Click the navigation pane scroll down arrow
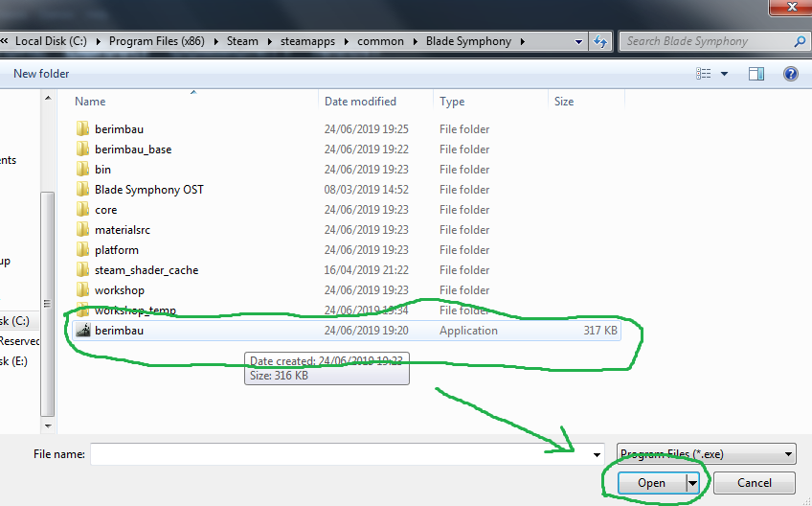812x506 pixels. tap(48, 426)
